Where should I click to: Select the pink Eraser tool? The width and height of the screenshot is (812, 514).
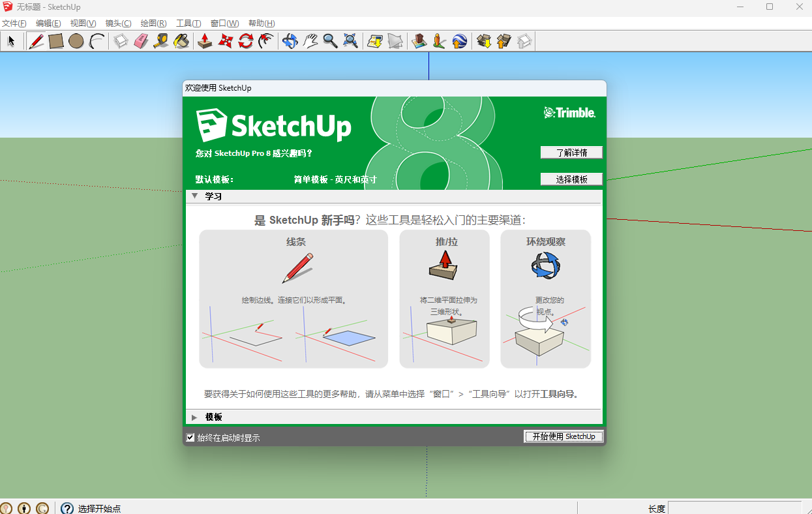click(x=141, y=41)
